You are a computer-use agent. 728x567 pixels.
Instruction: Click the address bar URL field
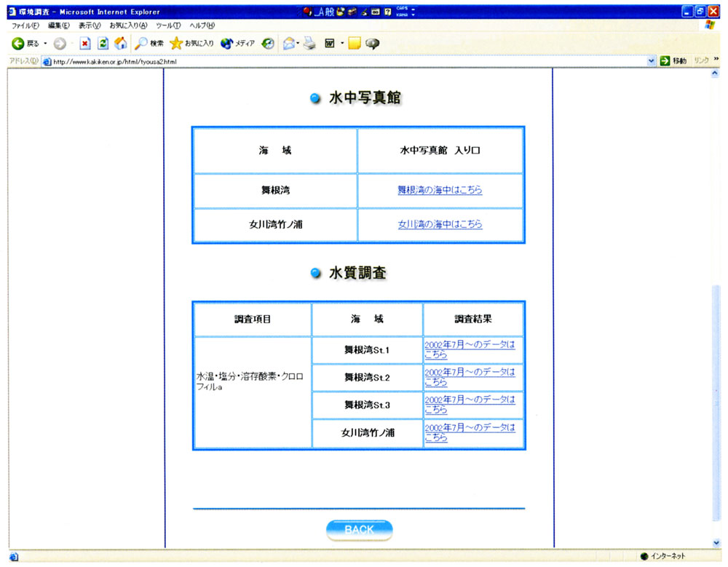(344, 61)
